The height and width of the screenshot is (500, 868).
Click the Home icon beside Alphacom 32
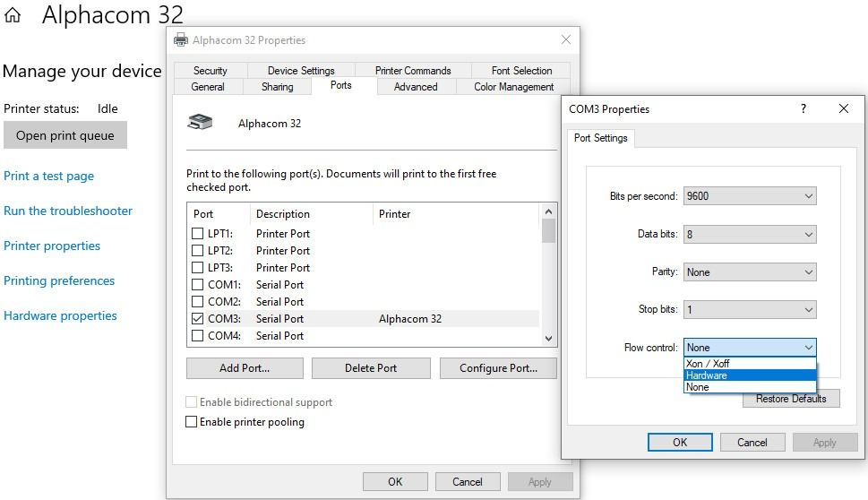point(13,15)
